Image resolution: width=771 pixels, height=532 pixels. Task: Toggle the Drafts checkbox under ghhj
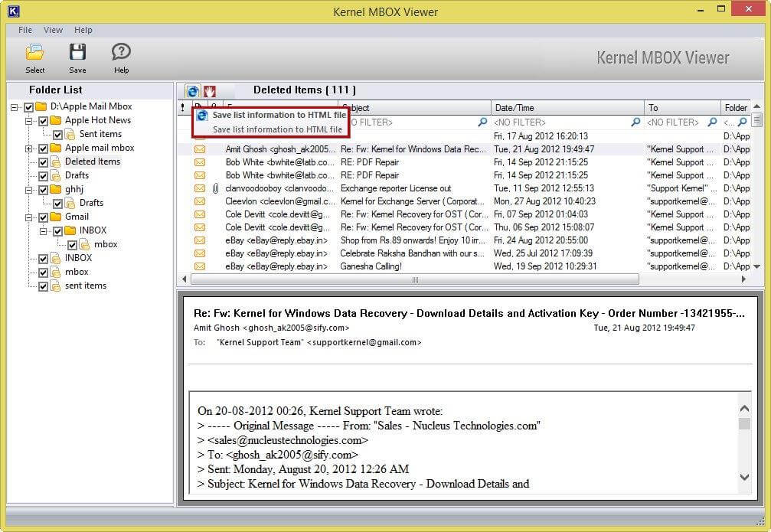coord(57,203)
